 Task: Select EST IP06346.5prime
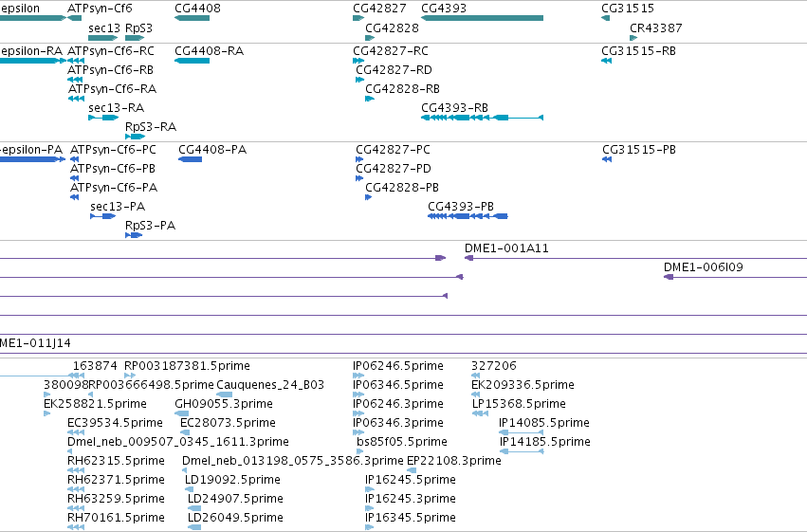(398, 385)
